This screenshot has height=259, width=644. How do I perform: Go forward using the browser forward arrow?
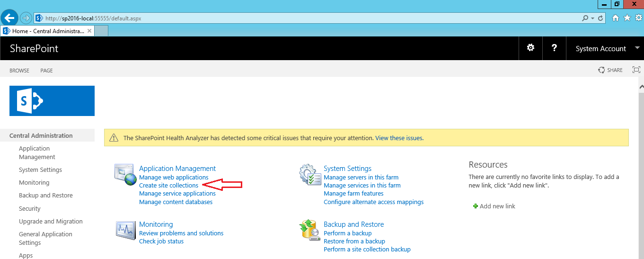click(26, 18)
